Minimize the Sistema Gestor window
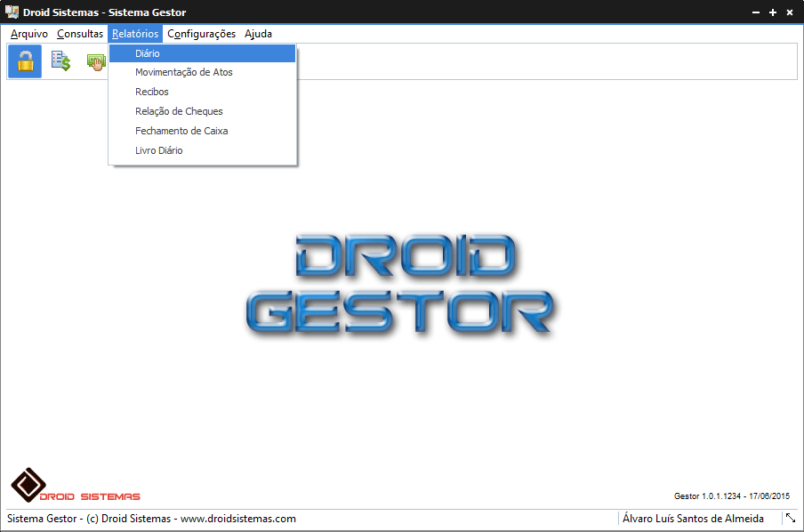The width and height of the screenshot is (804, 532). point(756,12)
